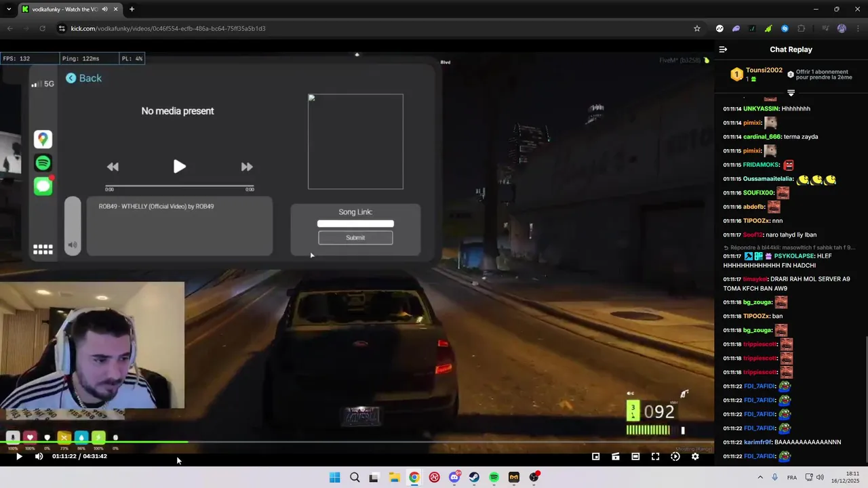
Task: Open the green bars browser extension
Action: pyautogui.click(x=768, y=28)
